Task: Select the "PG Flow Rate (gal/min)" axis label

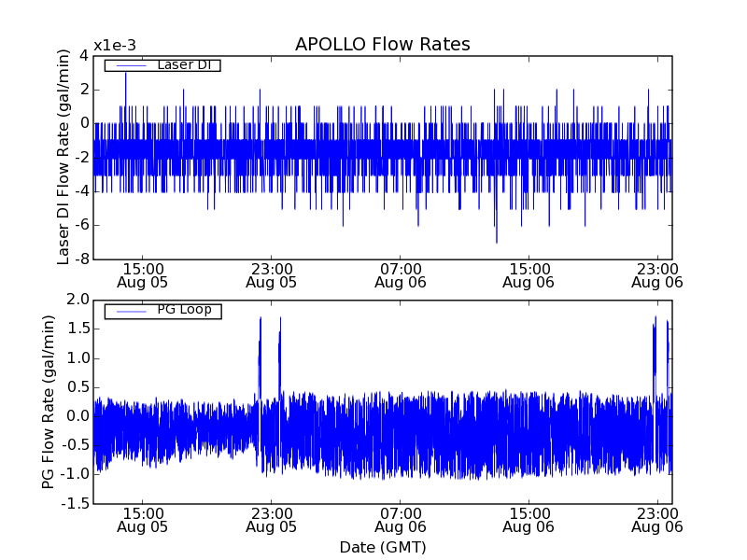Action: pos(49,401)
